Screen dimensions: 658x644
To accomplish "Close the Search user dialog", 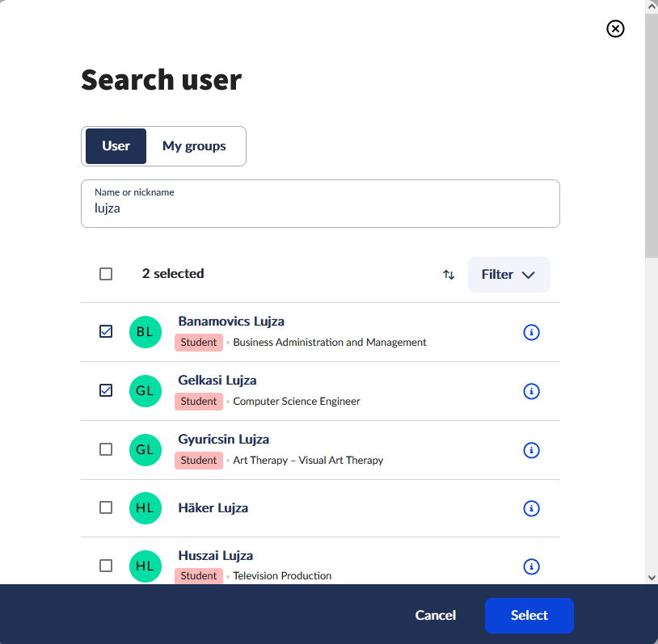I will 615,28.
